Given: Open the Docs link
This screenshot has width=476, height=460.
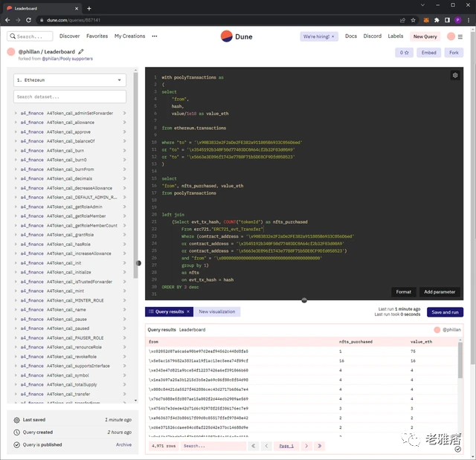Looking at the screenshot, I should tap(350, 36).
